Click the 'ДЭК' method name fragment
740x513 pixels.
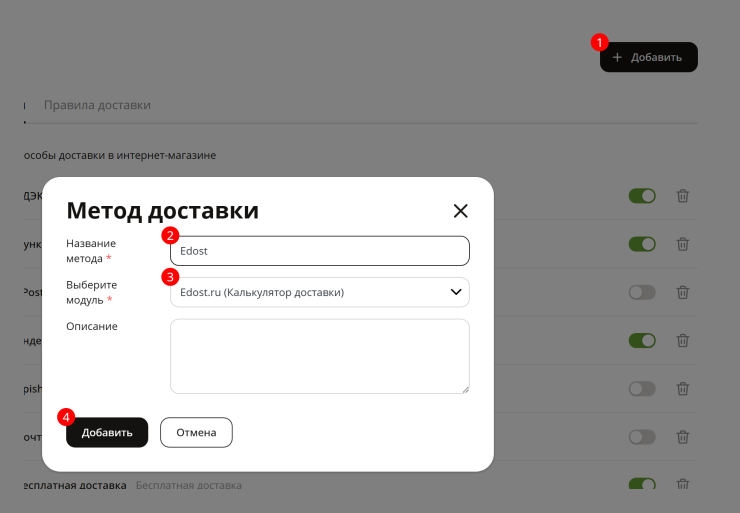[x=33, y=196]
